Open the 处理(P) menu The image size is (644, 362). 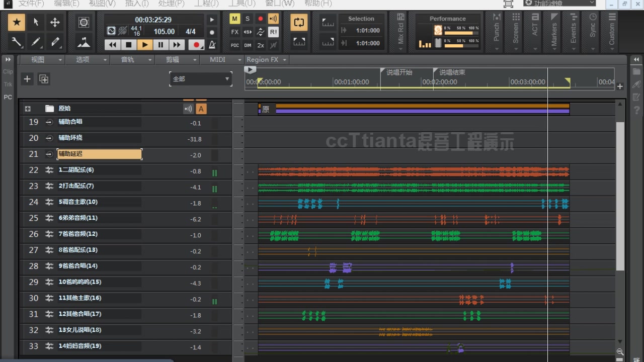tap(171, 3)
